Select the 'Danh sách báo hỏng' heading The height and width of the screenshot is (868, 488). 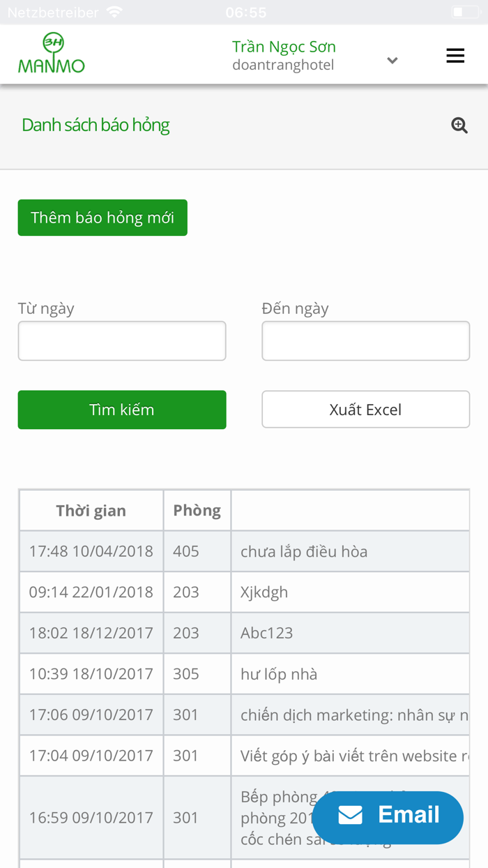(95, 125)
